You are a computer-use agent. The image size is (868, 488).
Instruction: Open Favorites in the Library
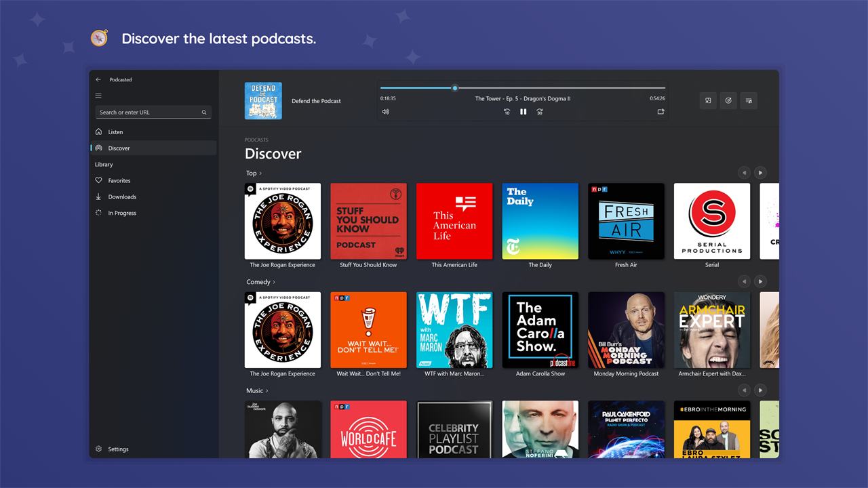(x=153, y=181)
